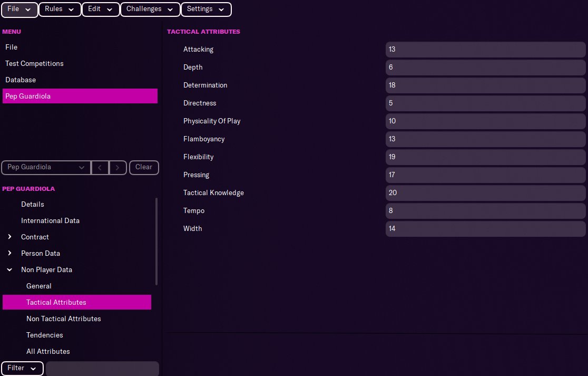588x376 pixels.
Task: Open the Settings menu
Action: coord(206,9)
